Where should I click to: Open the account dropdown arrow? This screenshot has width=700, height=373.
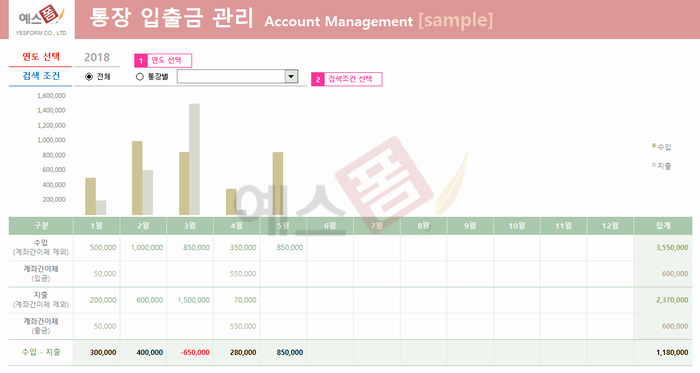click(291, 76)
